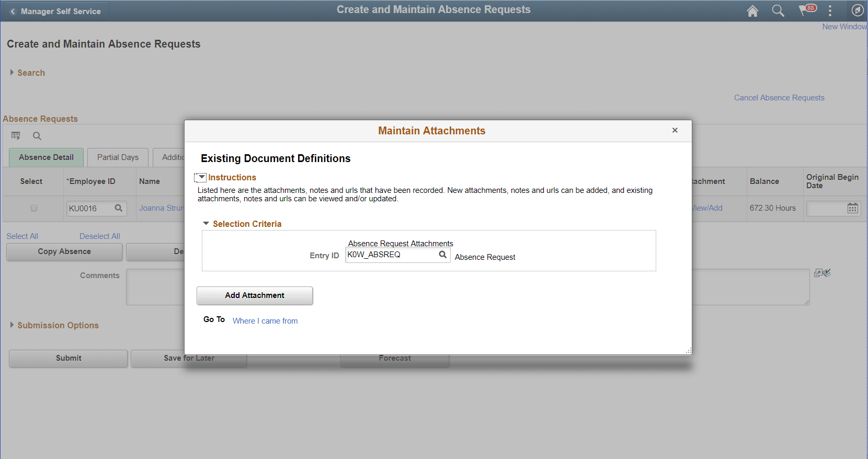This screenshot has height=459, width=868.
Task: Look up Employee ID KU0016 magnifier
Action: 119,208
